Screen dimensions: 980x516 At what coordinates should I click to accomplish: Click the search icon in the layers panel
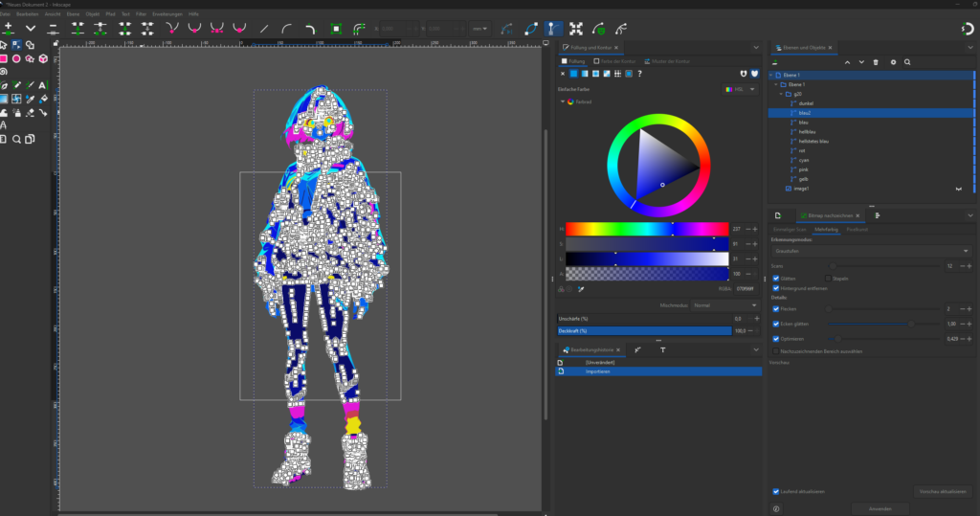[x=907, y=62]
